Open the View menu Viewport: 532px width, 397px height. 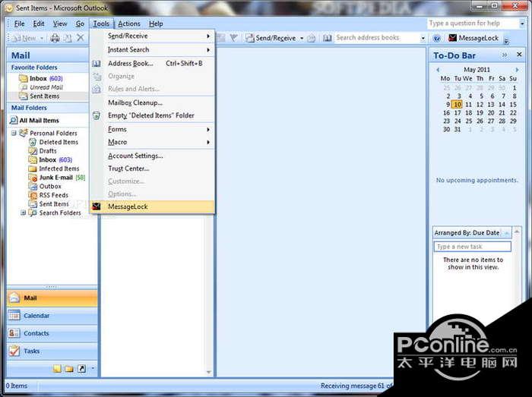pyautogui.click(x=60, y=24)
